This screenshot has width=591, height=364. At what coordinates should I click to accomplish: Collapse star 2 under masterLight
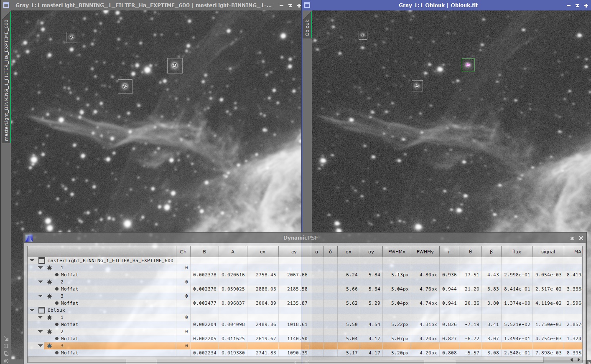[41, 282]
